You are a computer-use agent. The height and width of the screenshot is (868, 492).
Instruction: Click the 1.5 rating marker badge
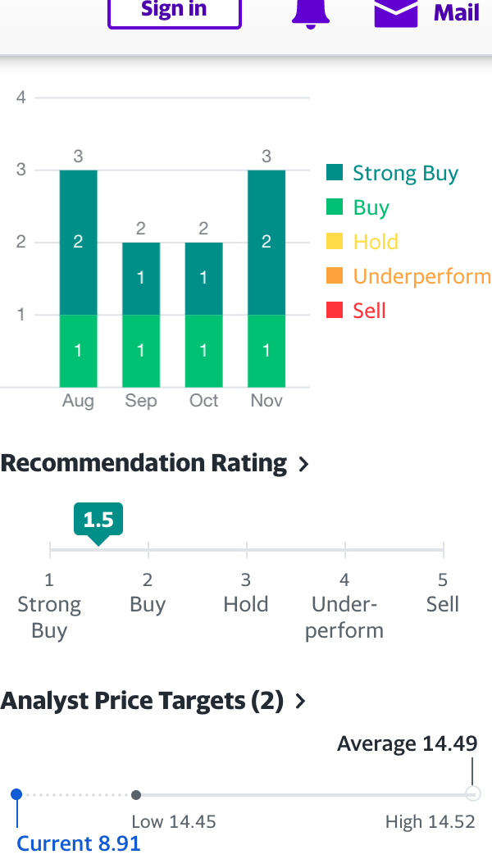coord(98,520)
